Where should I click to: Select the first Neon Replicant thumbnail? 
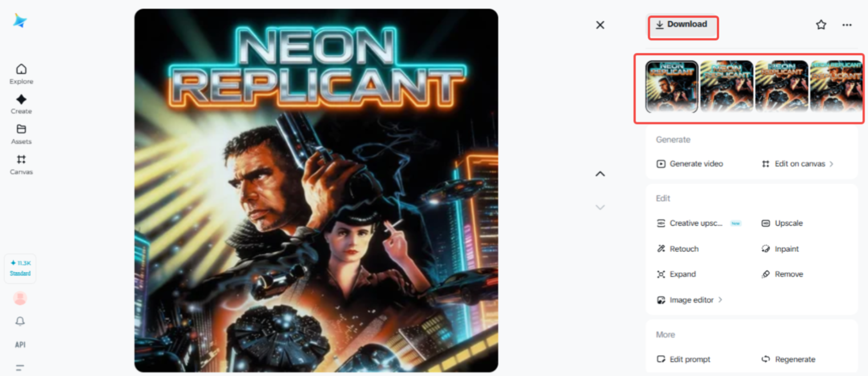tap(671, 86)
